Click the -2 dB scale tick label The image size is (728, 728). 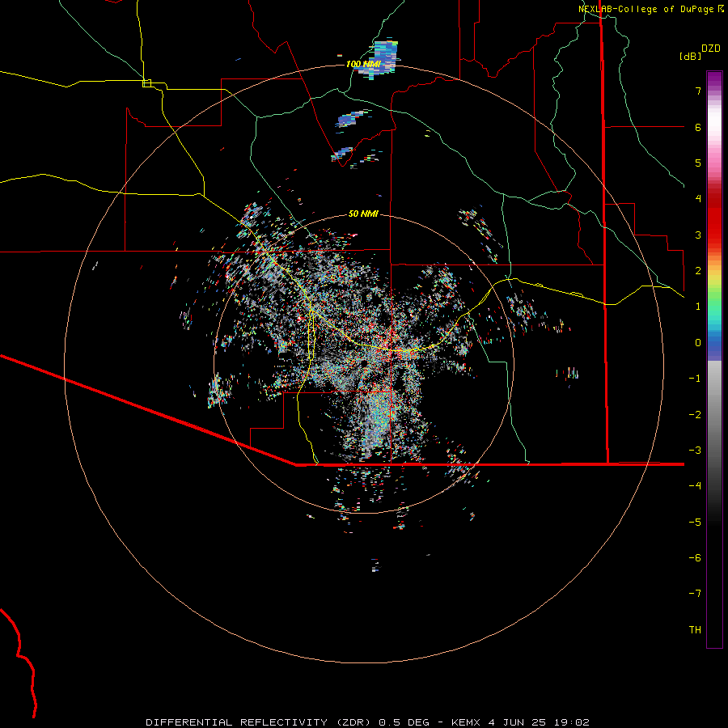click(695, 414)
